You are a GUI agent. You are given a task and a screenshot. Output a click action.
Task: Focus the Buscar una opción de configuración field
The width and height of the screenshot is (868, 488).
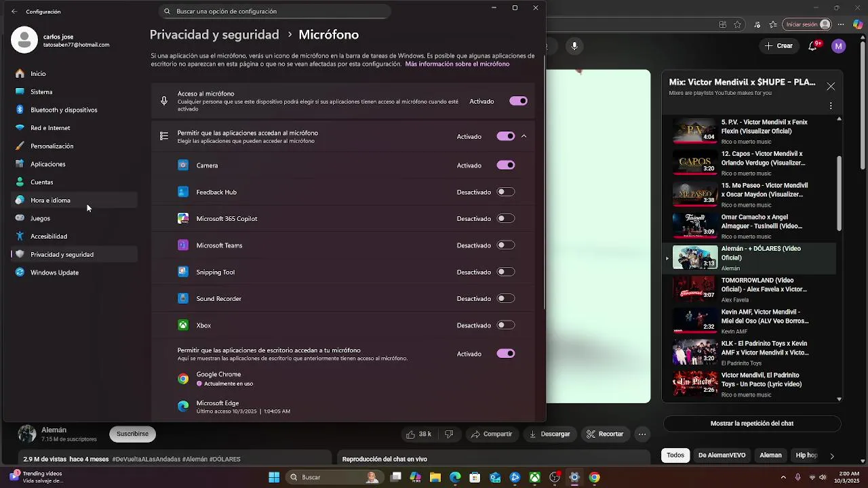coord(275,12)
